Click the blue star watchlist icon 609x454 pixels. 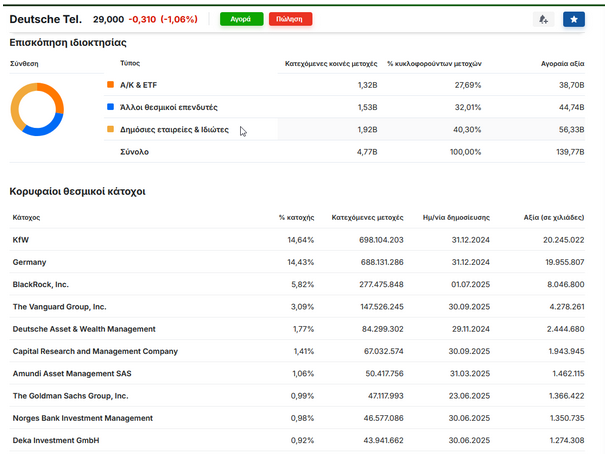[x=573, y=19]
